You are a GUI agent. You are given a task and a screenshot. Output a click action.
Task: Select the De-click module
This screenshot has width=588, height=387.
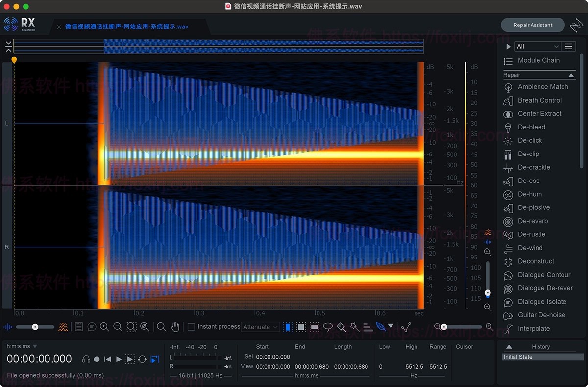[x=532, y=140]
